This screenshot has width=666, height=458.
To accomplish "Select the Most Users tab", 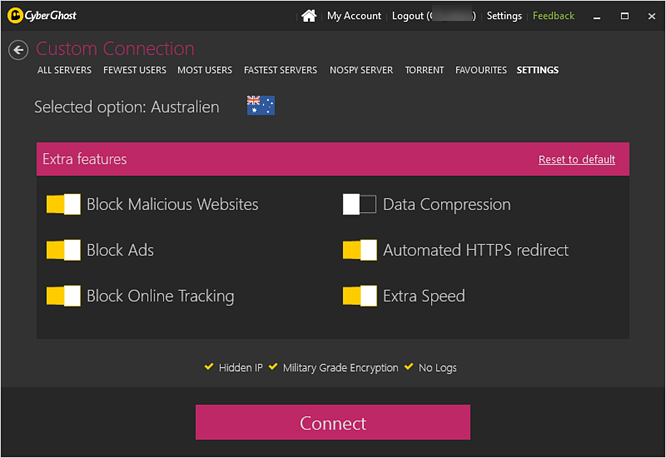I will [205, 70].
